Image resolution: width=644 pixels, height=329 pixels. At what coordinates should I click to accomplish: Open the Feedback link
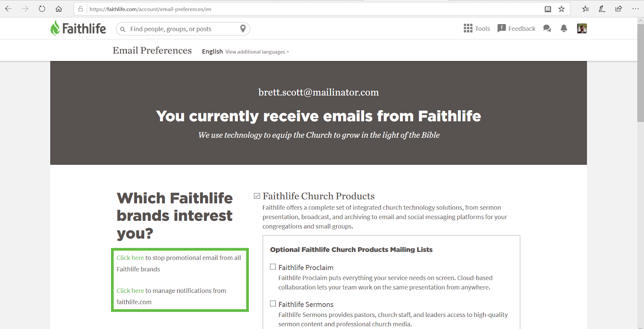tap(516, 29)
